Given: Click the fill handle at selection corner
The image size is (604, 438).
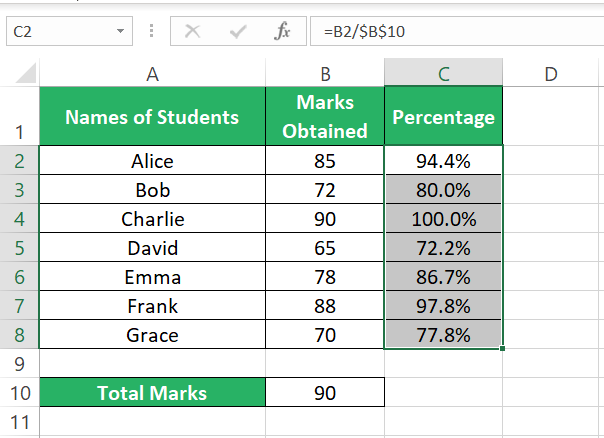Looking at the screenshot, I should coord(502,348).
